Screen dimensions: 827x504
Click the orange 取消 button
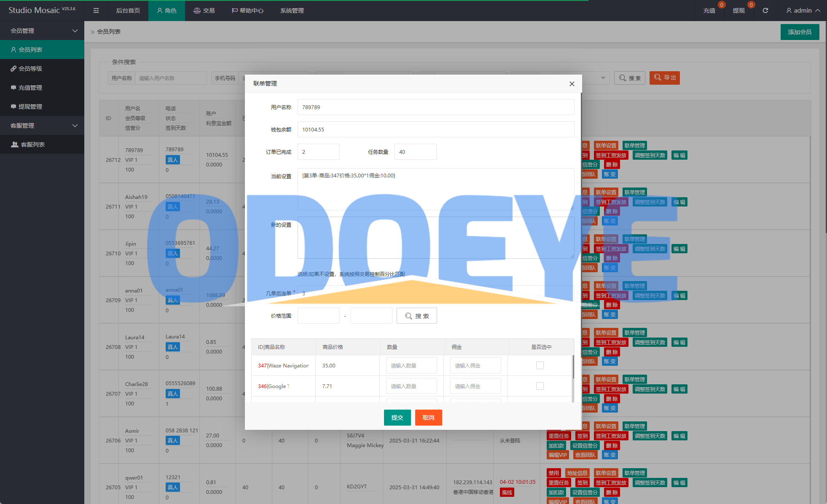click(x=428, y=418)
